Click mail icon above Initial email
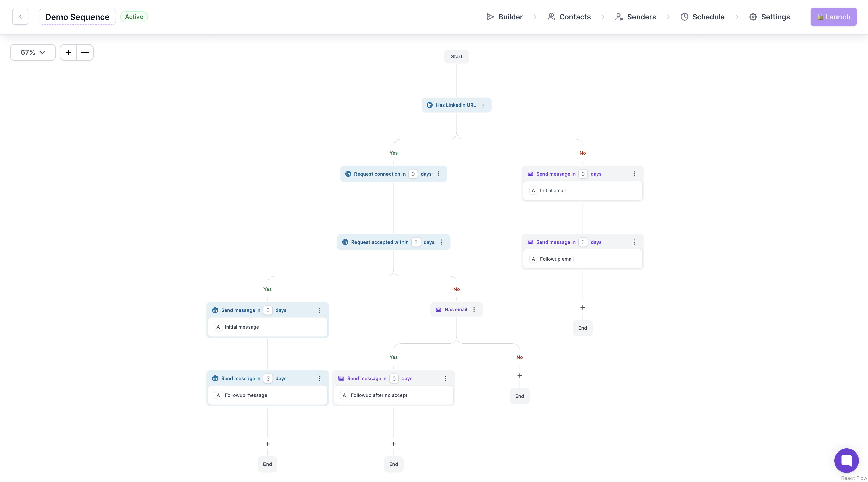Screen dimensions: 868x482 tap(530, 174)
